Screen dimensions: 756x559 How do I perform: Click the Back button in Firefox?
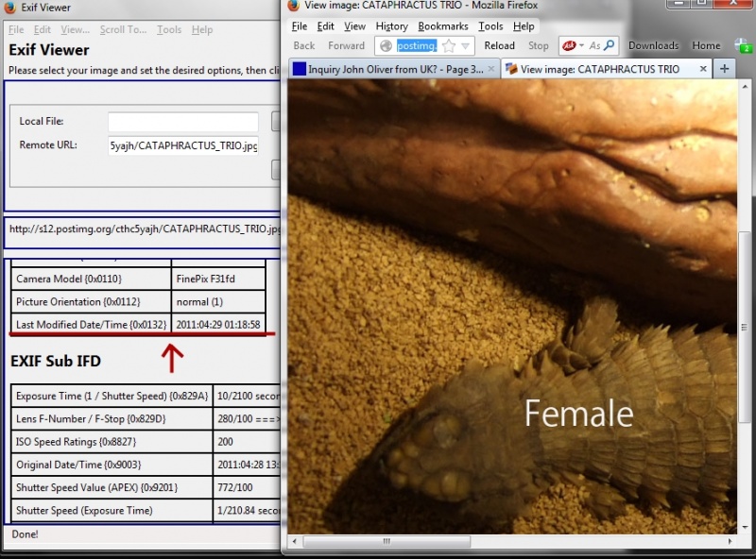point(303,45)
